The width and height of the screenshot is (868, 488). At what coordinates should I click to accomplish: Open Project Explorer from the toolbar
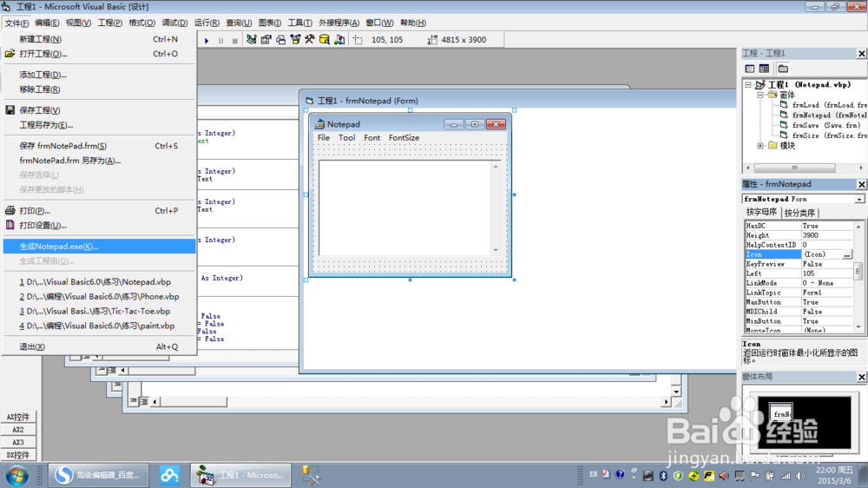pyautogui.click(x=252, y=40)
